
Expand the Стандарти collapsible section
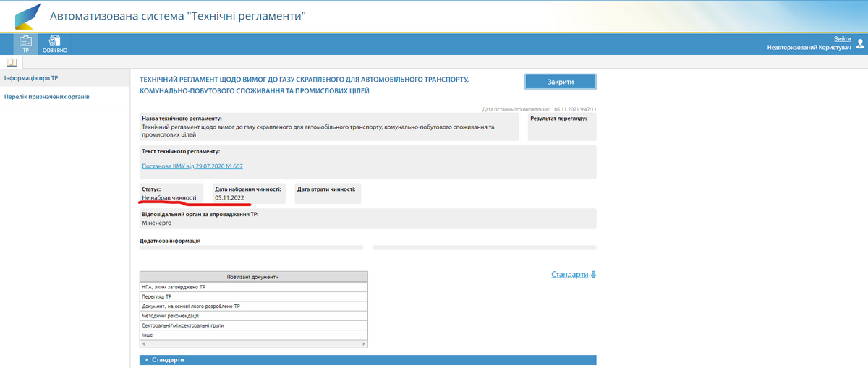(168, 359)
